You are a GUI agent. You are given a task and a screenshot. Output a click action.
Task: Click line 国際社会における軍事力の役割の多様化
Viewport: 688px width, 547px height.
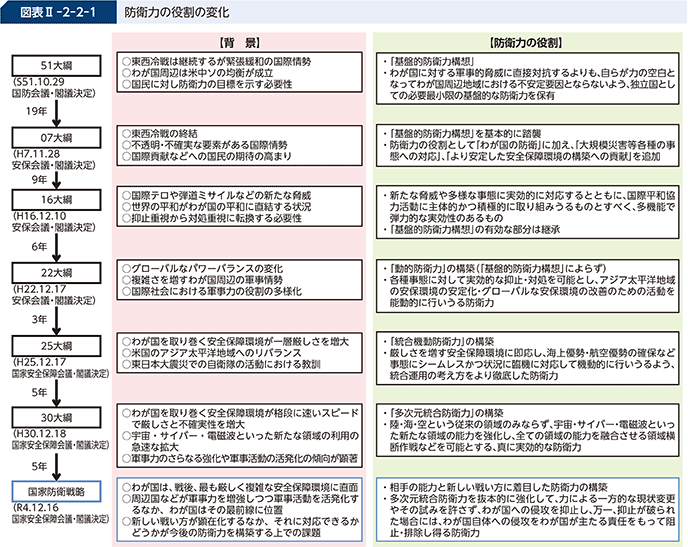(x=212, y=291)
